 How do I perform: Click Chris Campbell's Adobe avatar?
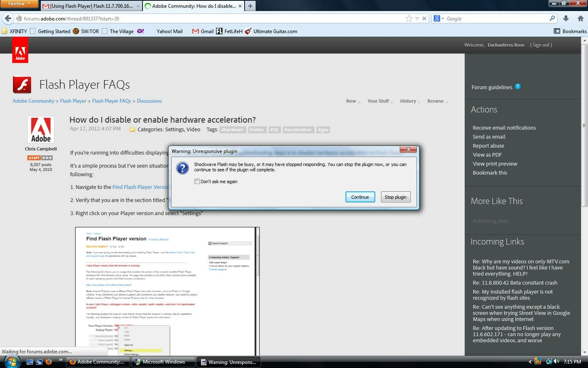point(41,130)
